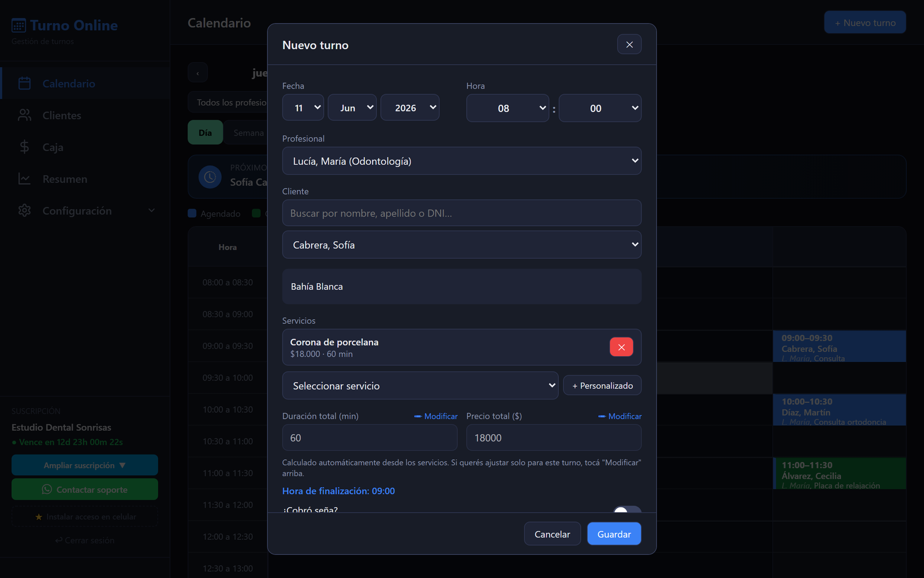Switch to the Día view tab
The height and width of the screenshot is (578, 924).
point(205,132)
